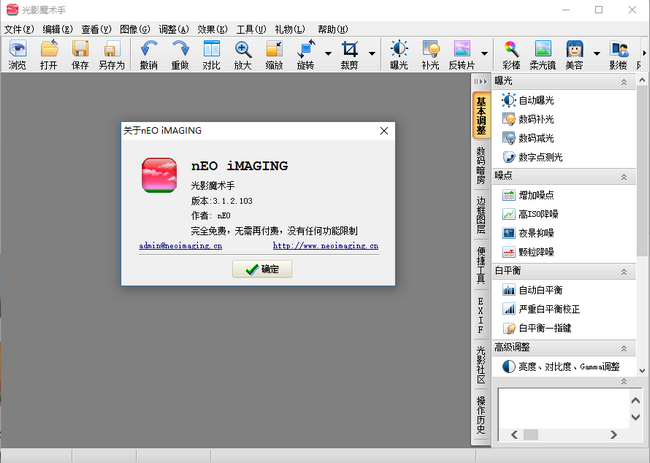Select 增加噪点 add noise item
This screenshot has height=463, width=650.
click(x=528, y=195)
